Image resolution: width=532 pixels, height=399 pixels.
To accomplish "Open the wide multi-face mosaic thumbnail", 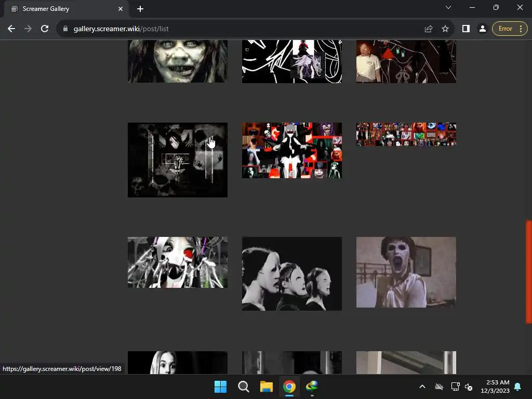I will coord(406,135).
